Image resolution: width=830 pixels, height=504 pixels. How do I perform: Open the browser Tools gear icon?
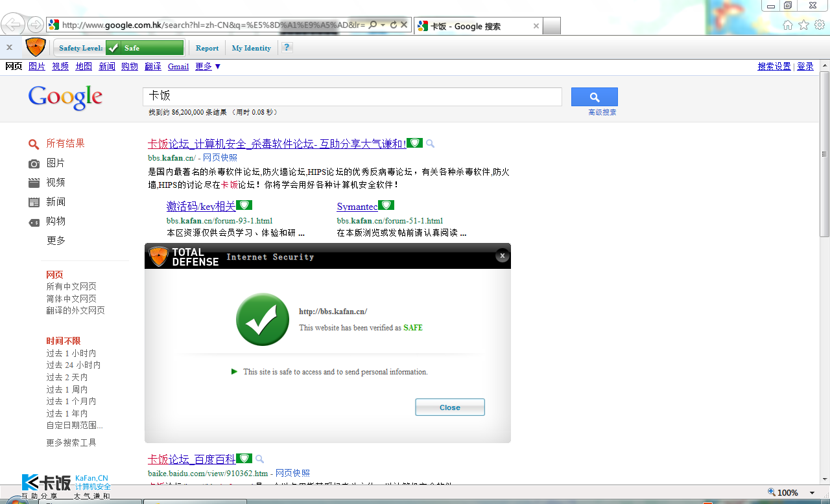(820, 25)
